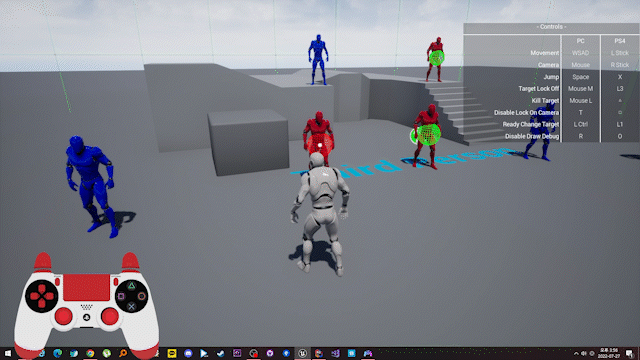
Task: Click the right analog stick on the gamepad
Action: [109, 316]
